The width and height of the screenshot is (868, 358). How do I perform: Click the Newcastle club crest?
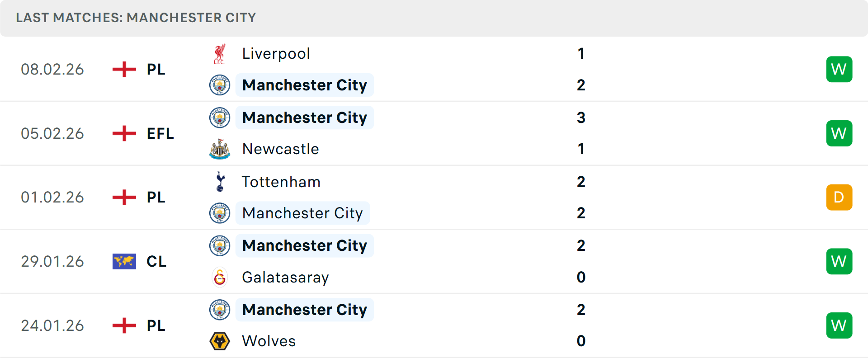pyautogui.click(x=220, y=149)
